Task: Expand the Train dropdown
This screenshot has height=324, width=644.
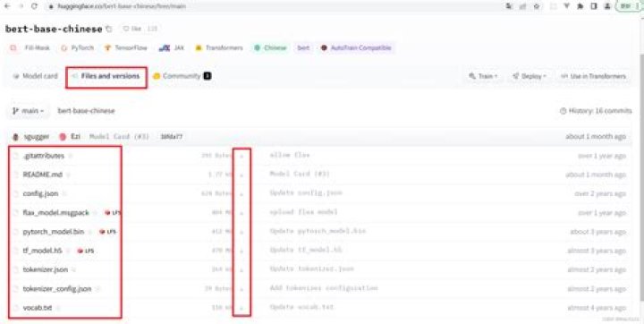Action: click(x=483, y=76)
